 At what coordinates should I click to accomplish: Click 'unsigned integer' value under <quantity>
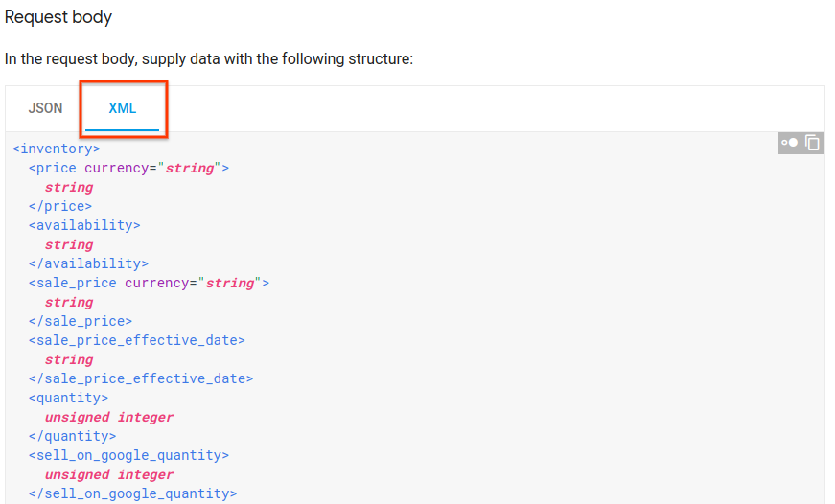tap(109, 417)
